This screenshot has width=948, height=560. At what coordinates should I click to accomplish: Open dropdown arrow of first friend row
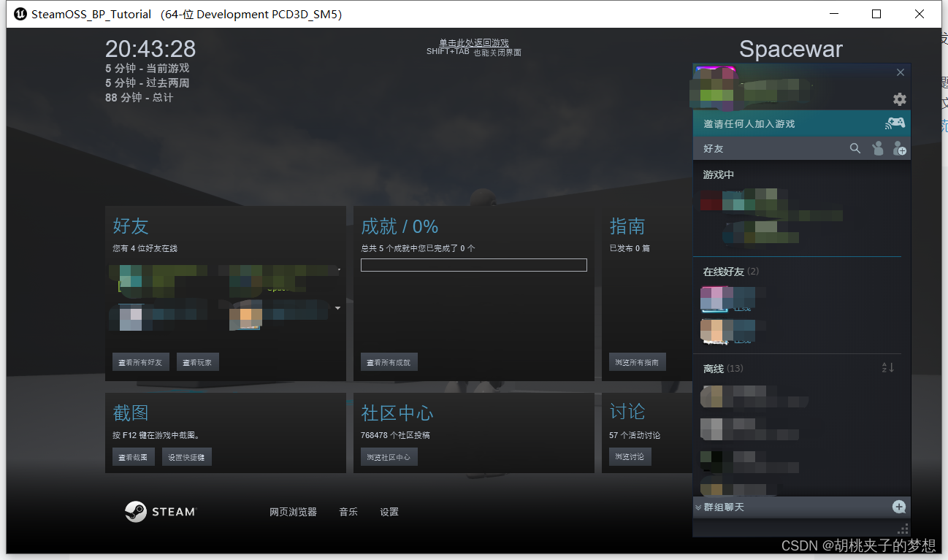coord(339,270)
